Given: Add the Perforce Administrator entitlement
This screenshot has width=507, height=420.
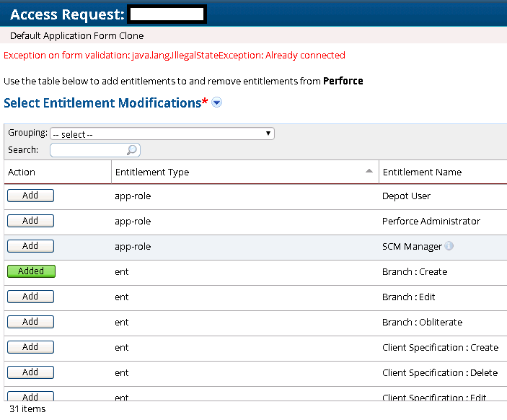Looking at the screenshot, I should point(31,221).
